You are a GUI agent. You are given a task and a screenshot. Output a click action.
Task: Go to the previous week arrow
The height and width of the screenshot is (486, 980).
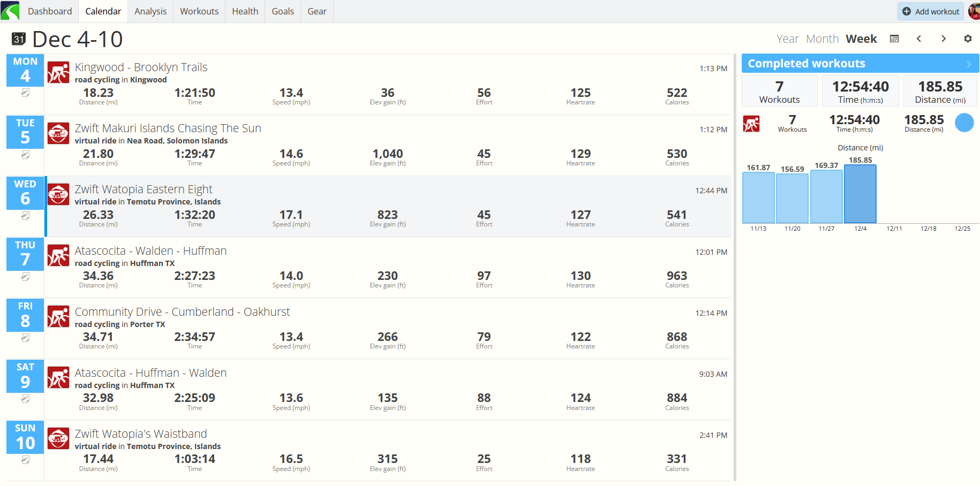tap(919, 39)
